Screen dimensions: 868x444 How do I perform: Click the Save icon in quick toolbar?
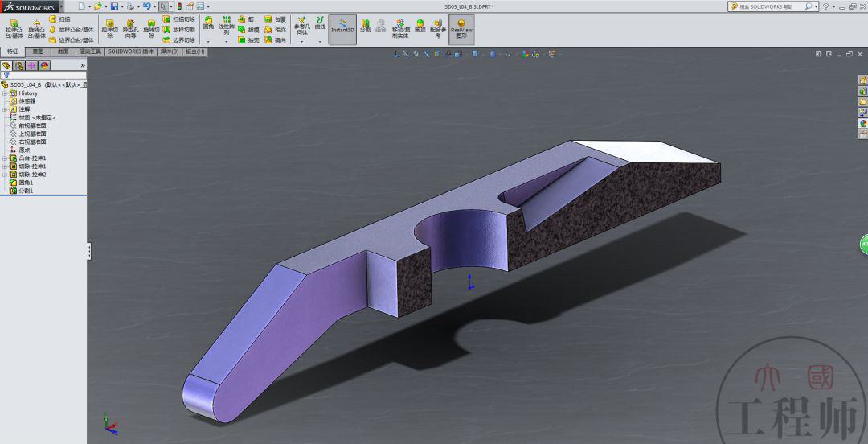coord(113,6)
